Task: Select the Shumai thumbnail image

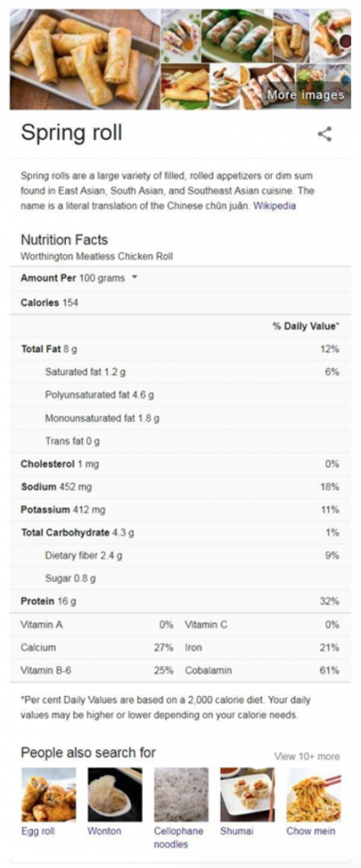Action: point(247,795)
